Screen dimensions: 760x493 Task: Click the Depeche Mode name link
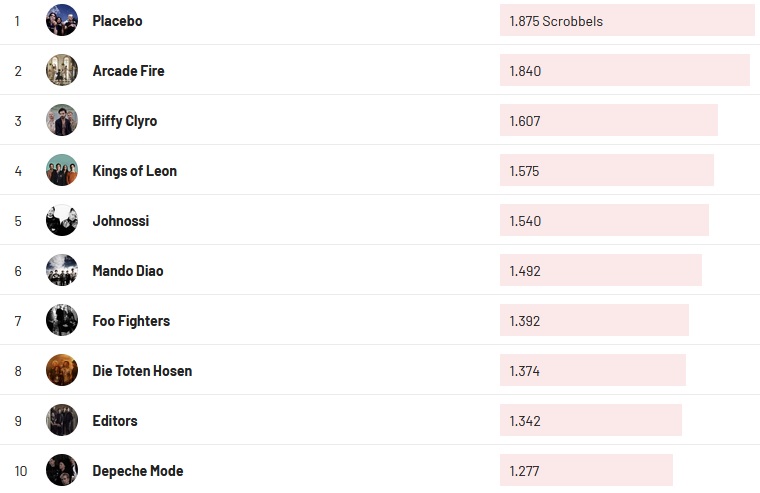pyautogui.click(x=137, y=471)
